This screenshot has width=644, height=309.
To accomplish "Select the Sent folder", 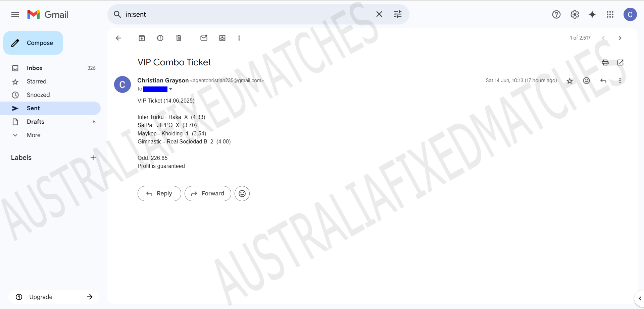I will [x=50, y=108].
